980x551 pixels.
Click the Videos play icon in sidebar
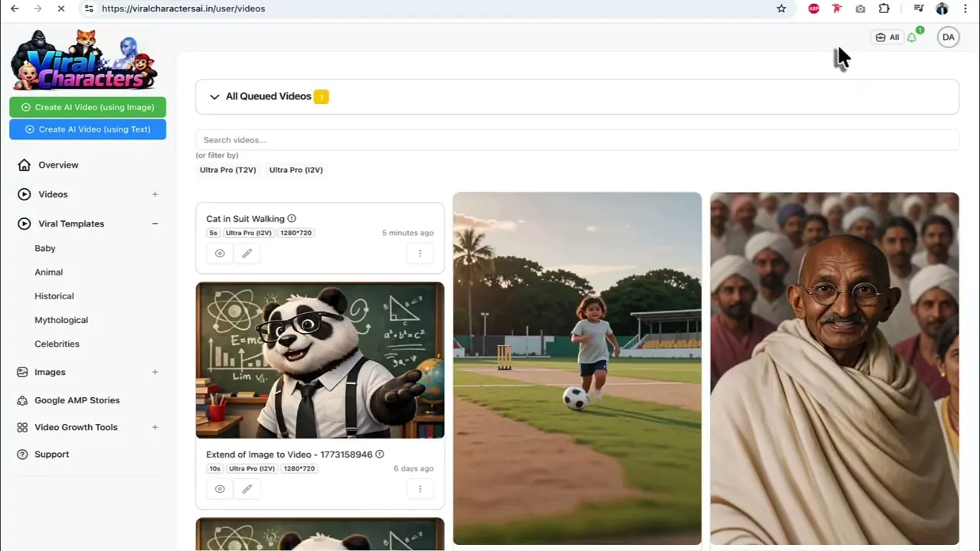pyautogui.click(x=24, y=194)
